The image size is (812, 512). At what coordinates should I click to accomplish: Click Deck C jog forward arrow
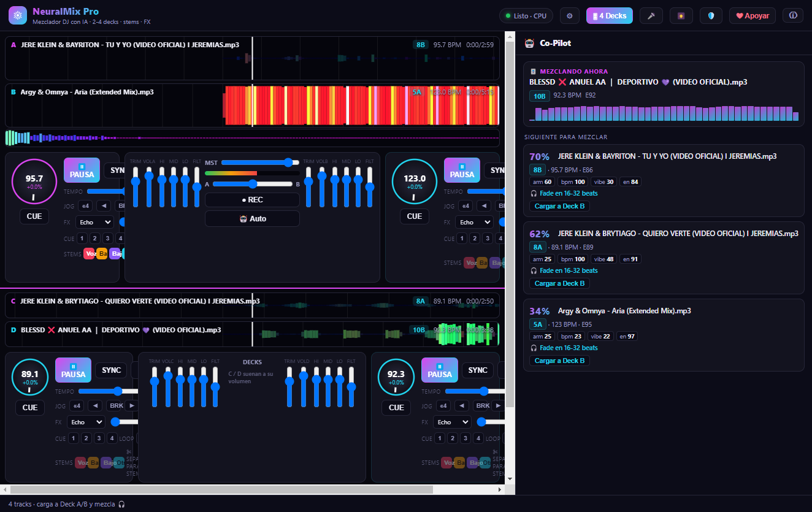131,406
